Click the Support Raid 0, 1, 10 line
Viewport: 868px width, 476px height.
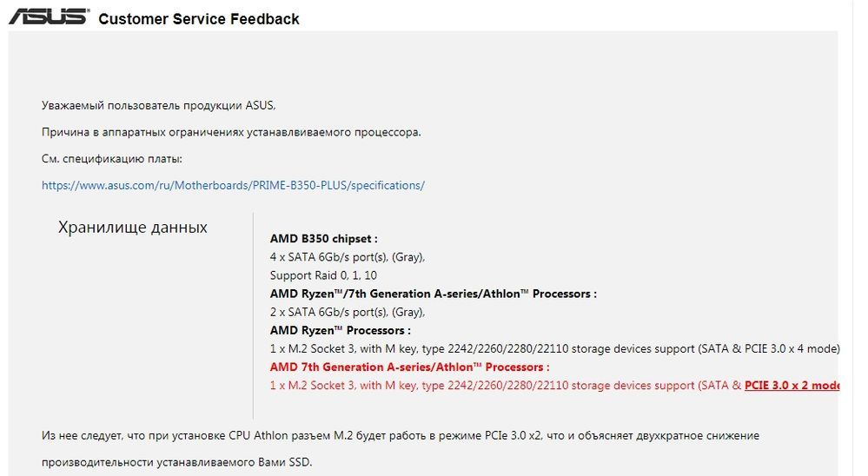(323, 275)
